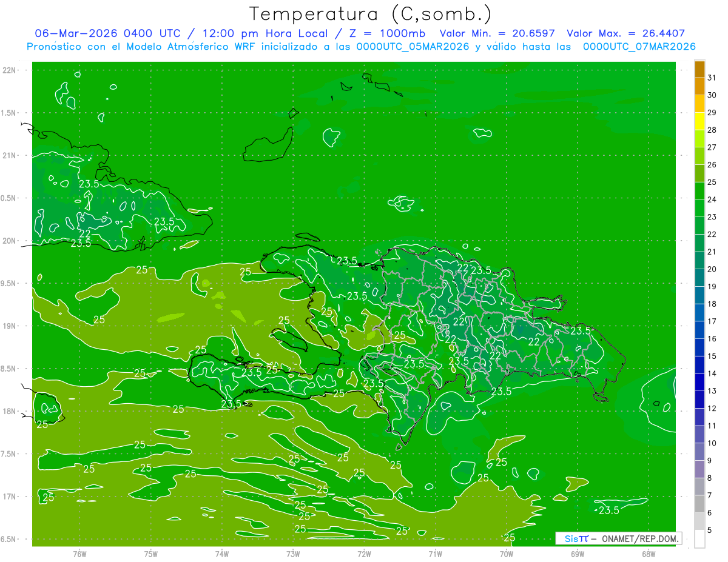Click the '17' label on the color bar
This screenshot has height=562, width=728.
tap(712, 321)
